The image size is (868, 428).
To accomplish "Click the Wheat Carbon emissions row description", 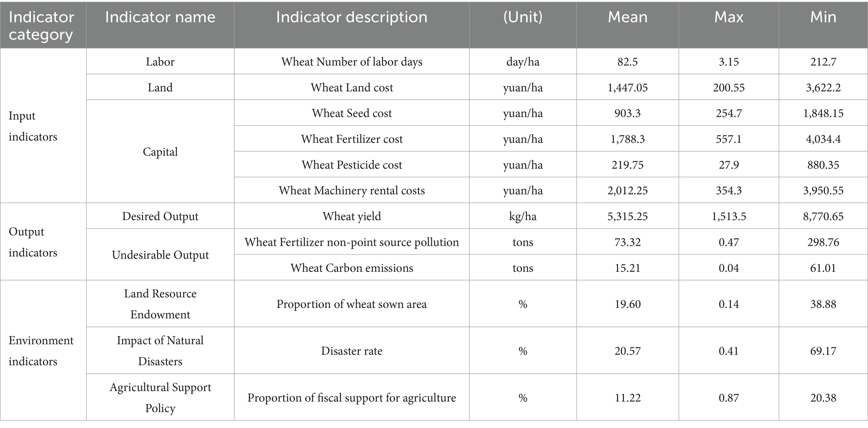I will pos(352,268).
